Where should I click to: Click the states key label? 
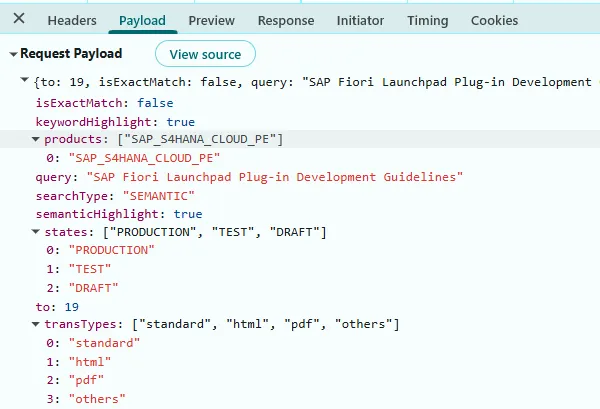pyautogui.click(x=66, y=232)
